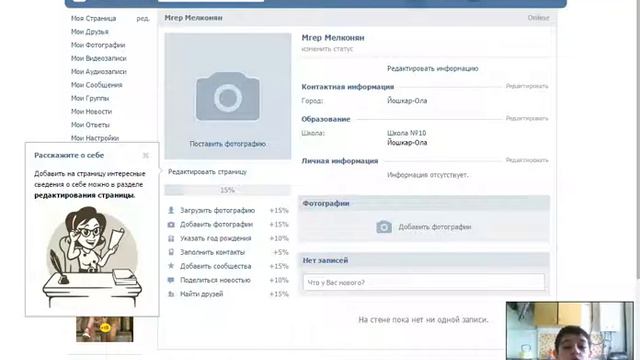Screen dimensions: 640x360
Task: Click the profile name heading Мгер Мелконян
Action: click(333, 38)
